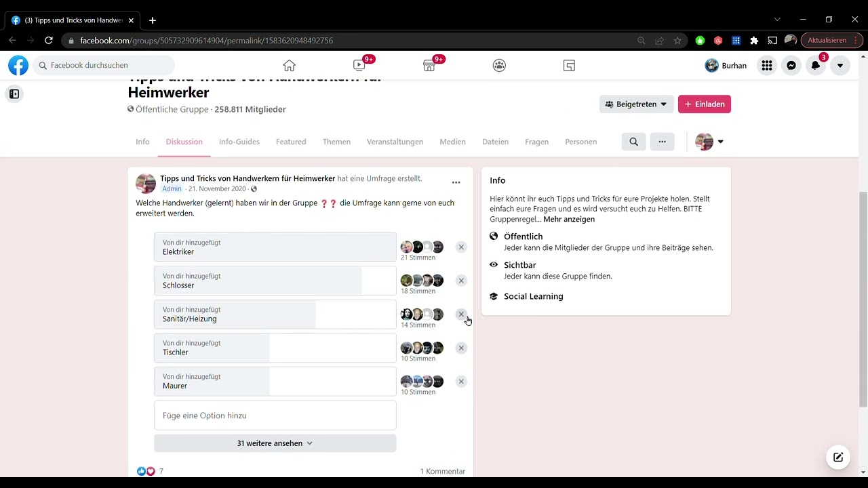Screen dimensions: 868x488
Task: Remove the Schlosser poll option
Action: [461, 281]
